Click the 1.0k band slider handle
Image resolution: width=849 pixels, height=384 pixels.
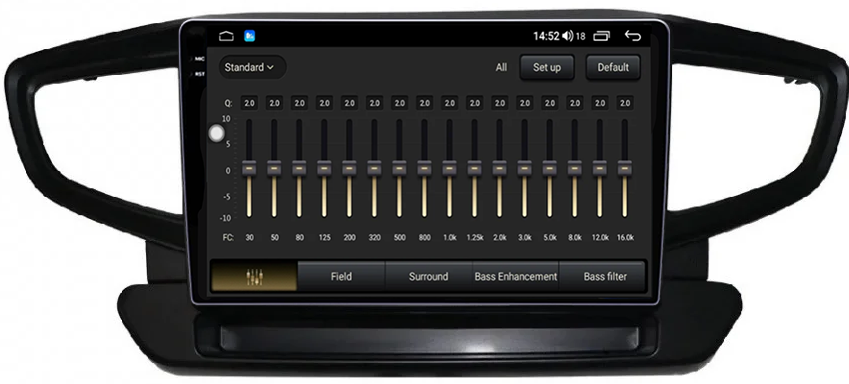[x=449, y=168]
